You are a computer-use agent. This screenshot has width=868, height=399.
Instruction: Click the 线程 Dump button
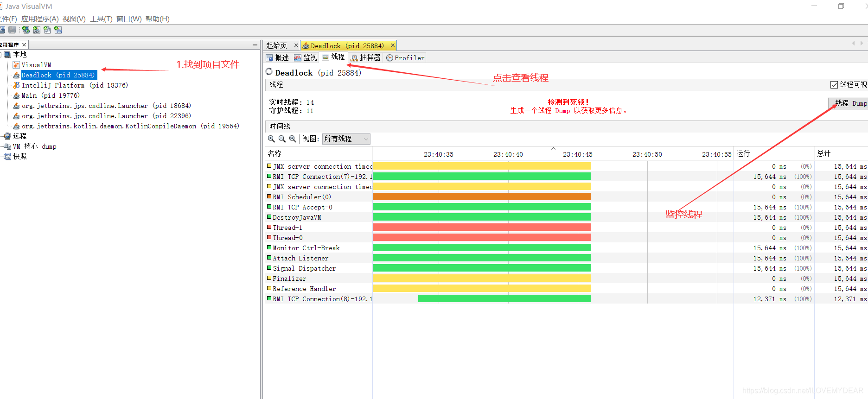[x=848, y=103]
